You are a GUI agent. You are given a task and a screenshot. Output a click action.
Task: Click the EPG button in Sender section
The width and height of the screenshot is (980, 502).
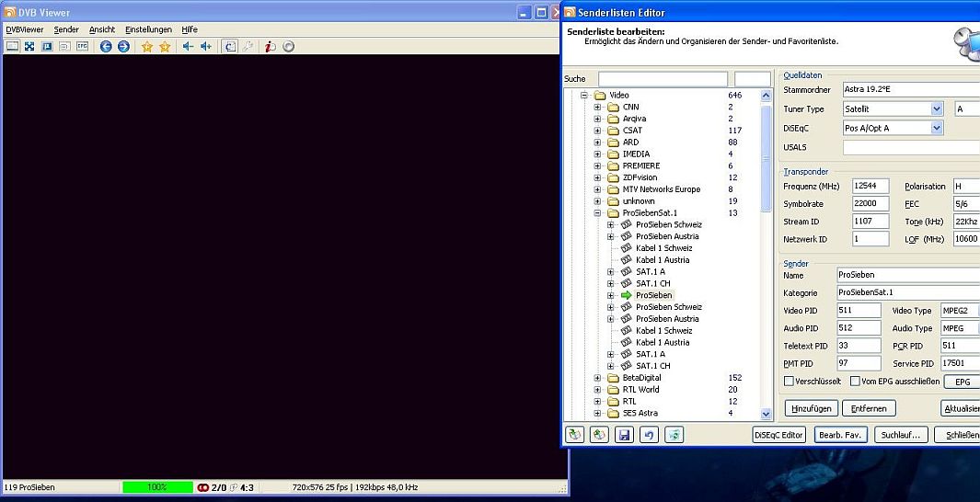click(963, 382)
